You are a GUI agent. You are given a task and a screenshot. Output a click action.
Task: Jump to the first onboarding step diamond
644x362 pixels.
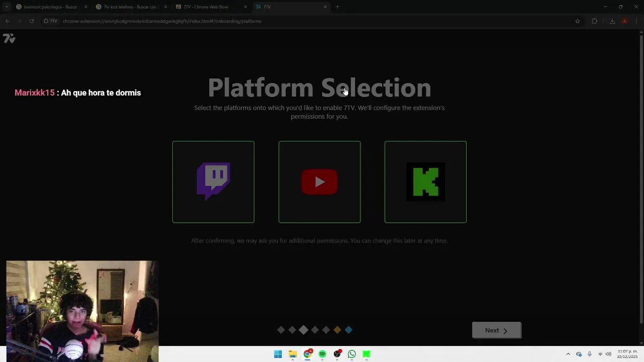click(281, 330)
